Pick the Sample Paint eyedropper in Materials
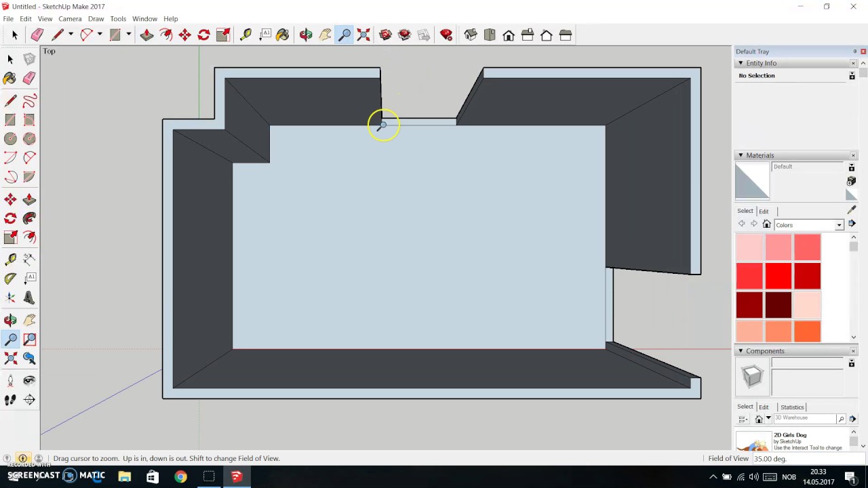This screenshot has height=488, width=868. pos(852,210)
